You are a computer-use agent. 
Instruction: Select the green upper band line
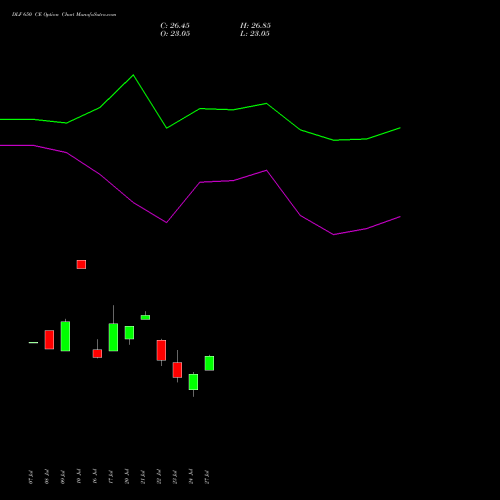pos(200,109)
